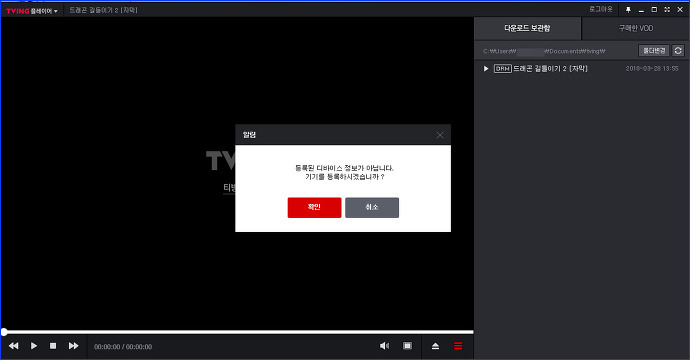690x360 pixels.
Task: Maximize the player window
Action: pyautogui.click(x=654, y=10)
